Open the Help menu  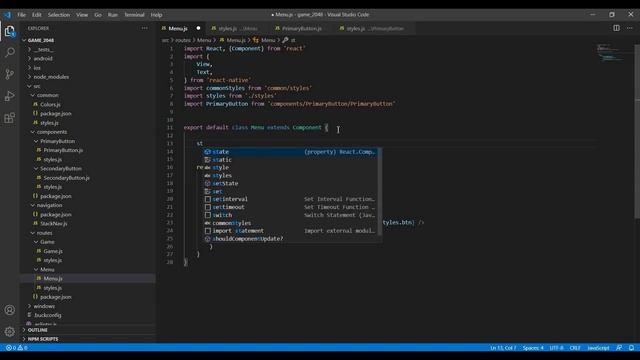coord(156,15)
